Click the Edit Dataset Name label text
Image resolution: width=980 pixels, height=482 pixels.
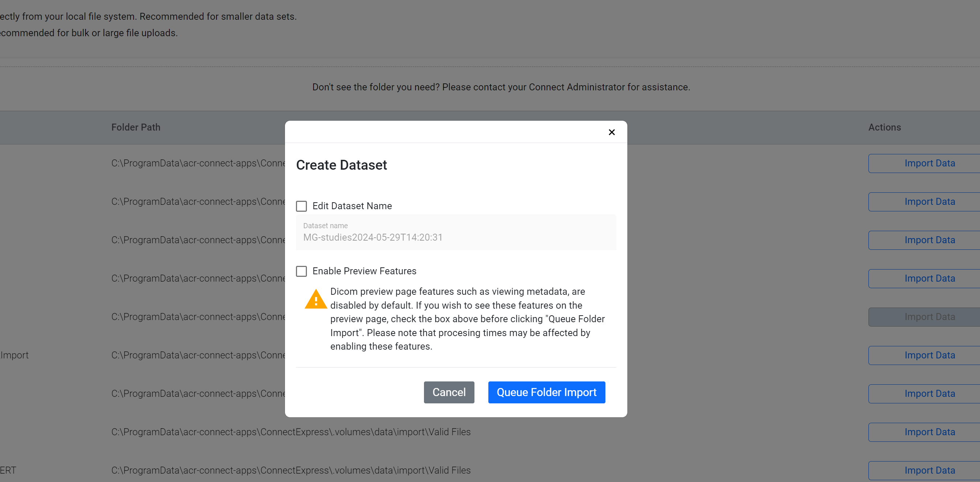[x=352, y=206]
